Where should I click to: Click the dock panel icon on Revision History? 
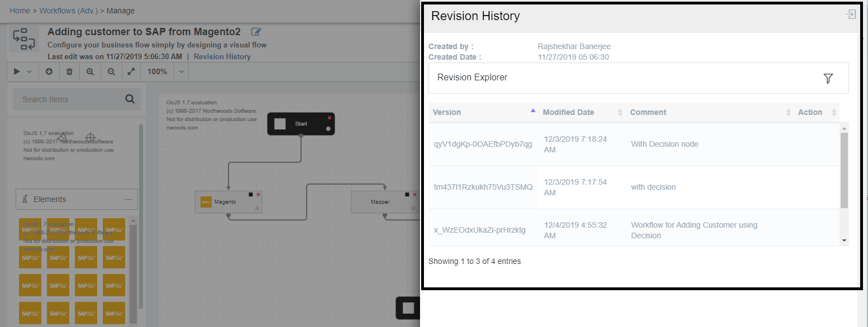pos(850,15)
